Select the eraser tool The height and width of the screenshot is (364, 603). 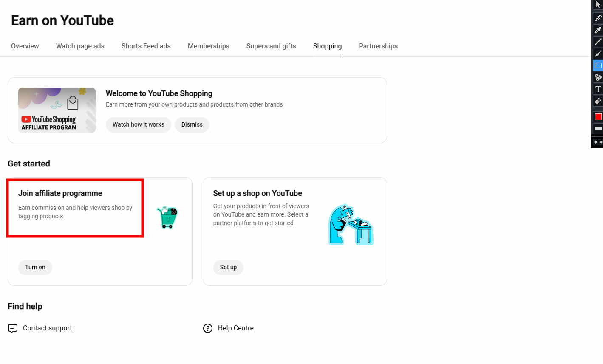point(598,101)
